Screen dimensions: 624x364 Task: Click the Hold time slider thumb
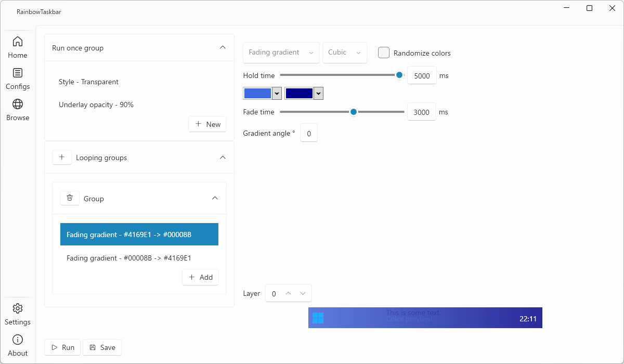(399, 75)
